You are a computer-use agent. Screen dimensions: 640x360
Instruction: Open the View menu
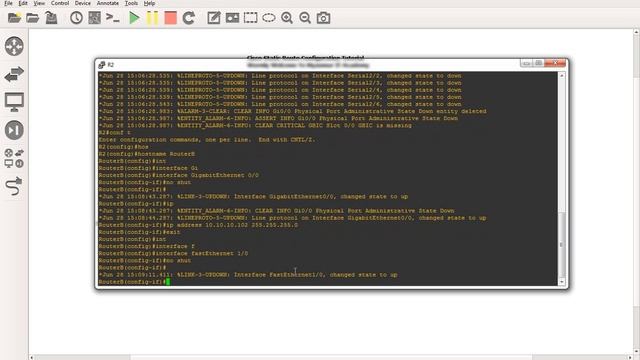coord(39,3)
